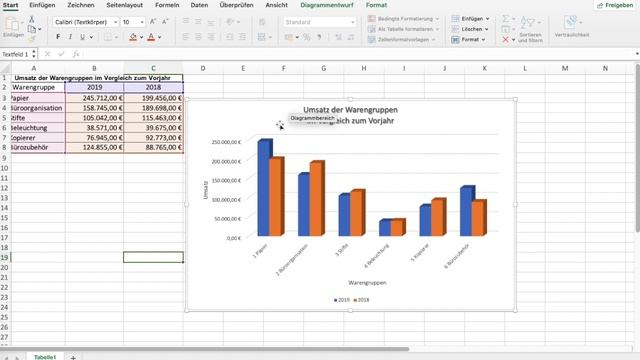Click the Einfügen cells button in ribbon
The width and height of the screenshot is (640, 360).
(x=470, y=19)
